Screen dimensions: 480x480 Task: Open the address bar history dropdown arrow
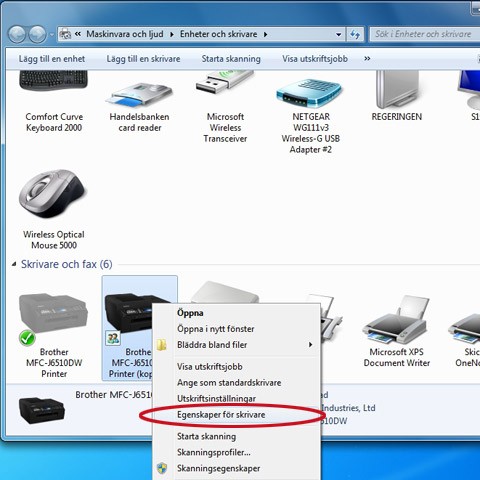tap(339, 34)
